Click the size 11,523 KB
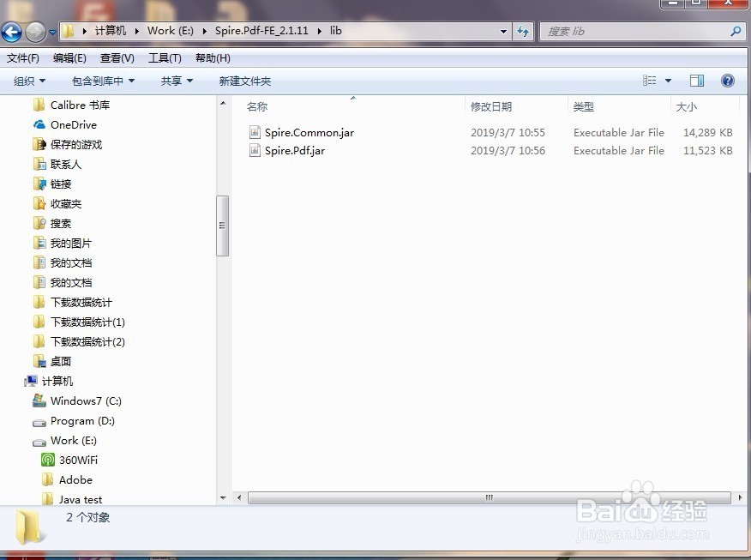Screen dimensions: 751x560 click(707, 151)
